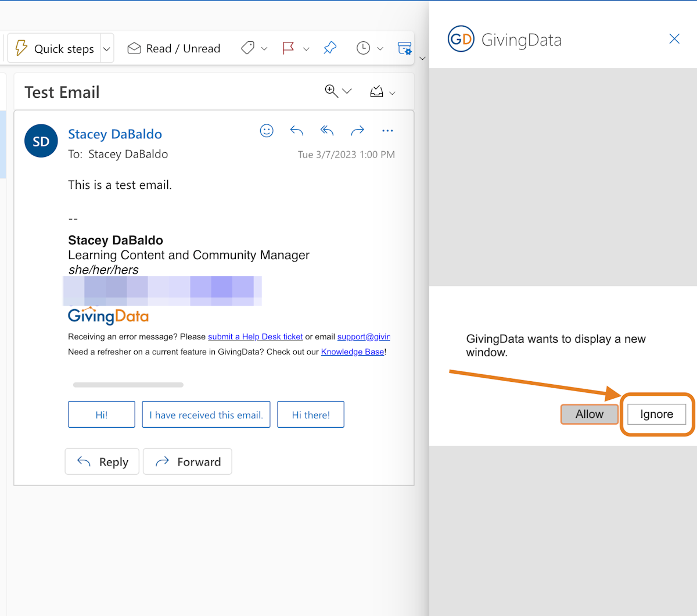Viewport: 697px width, 616px height.
Task: Open the rules settings icon in toolbar
Action: (x=404, y=48)
